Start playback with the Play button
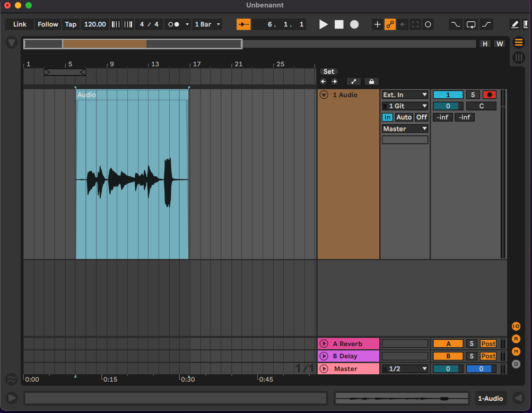 [x=324, y=24]
